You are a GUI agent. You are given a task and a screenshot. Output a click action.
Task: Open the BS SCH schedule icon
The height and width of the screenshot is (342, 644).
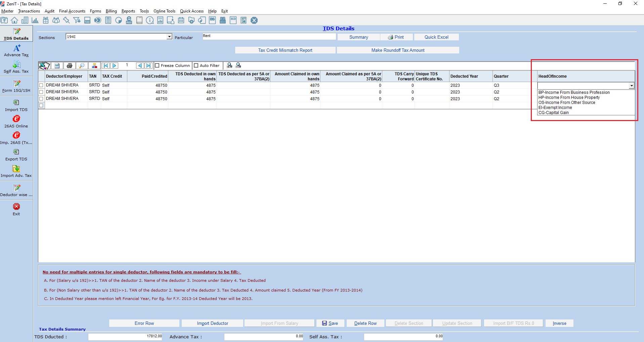(x=223, y=20)
